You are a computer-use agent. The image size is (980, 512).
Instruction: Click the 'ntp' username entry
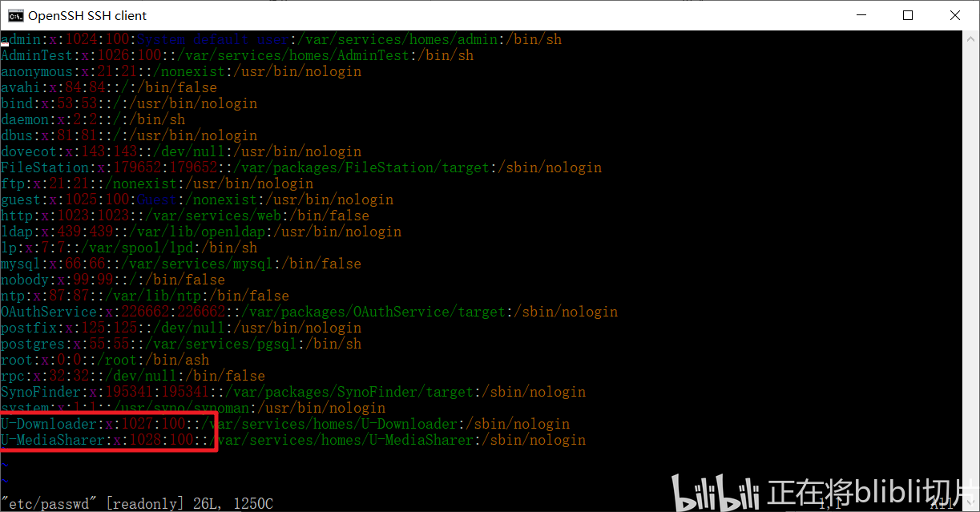12,296
